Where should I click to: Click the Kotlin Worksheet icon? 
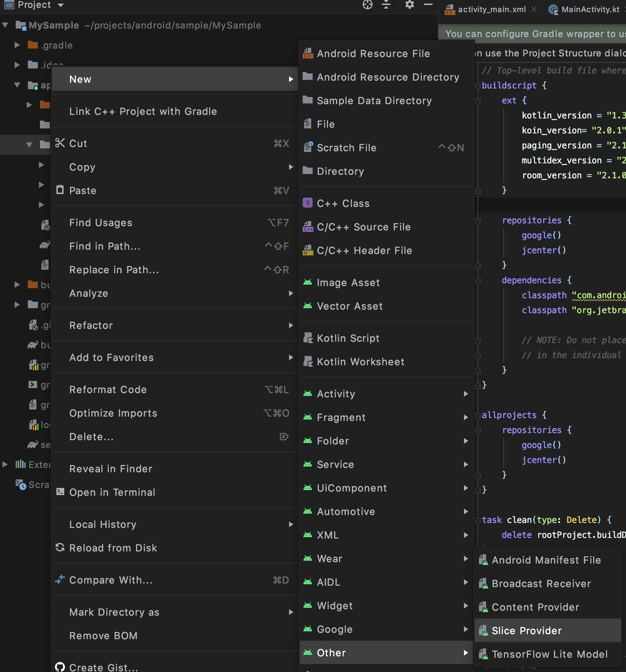click(x=308, y=362)
